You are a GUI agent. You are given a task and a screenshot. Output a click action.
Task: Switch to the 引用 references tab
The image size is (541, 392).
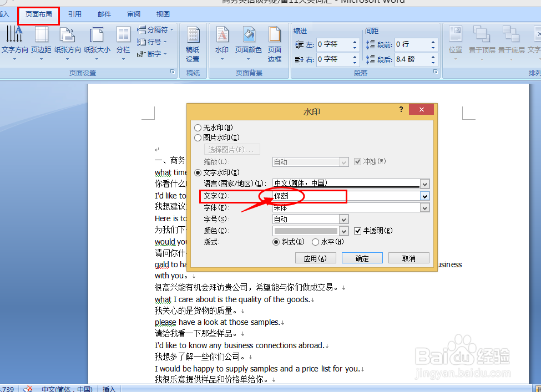(74, 14)
